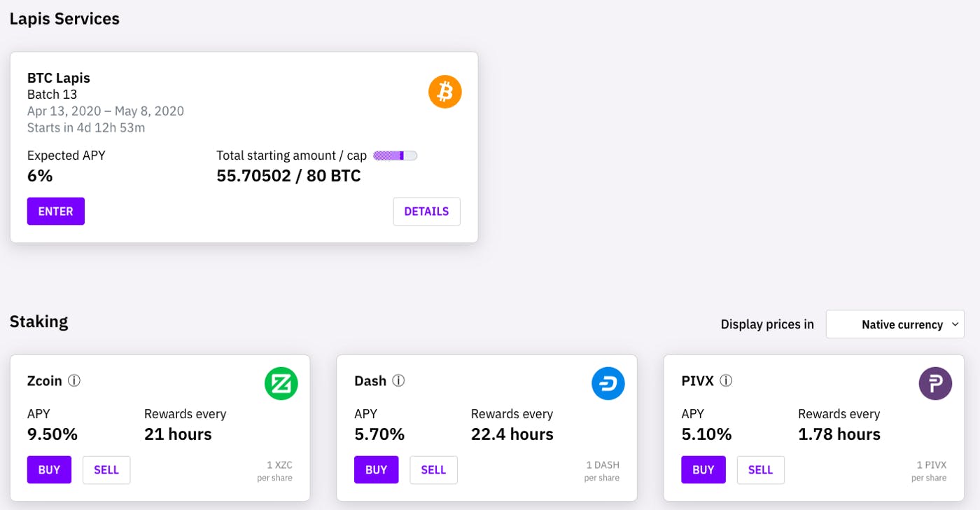Viewport: 980px width, 510px height.
Task: Buy Dash staking shares
Action: (x=376, y=470)
